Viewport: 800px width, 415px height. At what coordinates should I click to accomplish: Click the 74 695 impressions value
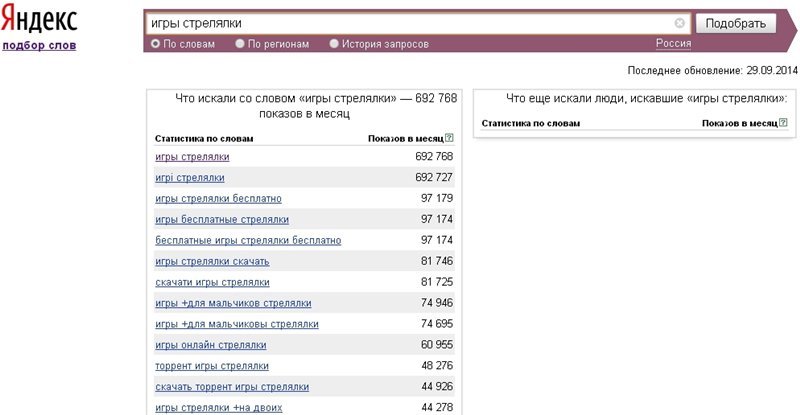[x=437, y=324]
